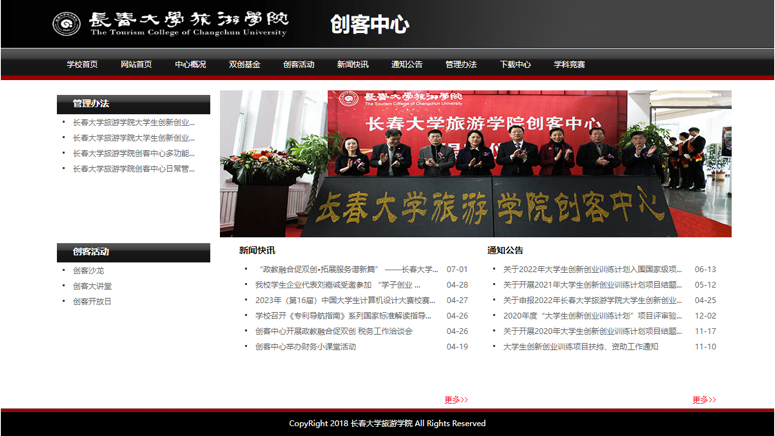
Task: Click the 06-13 notice date
Action: coord(705,269)
